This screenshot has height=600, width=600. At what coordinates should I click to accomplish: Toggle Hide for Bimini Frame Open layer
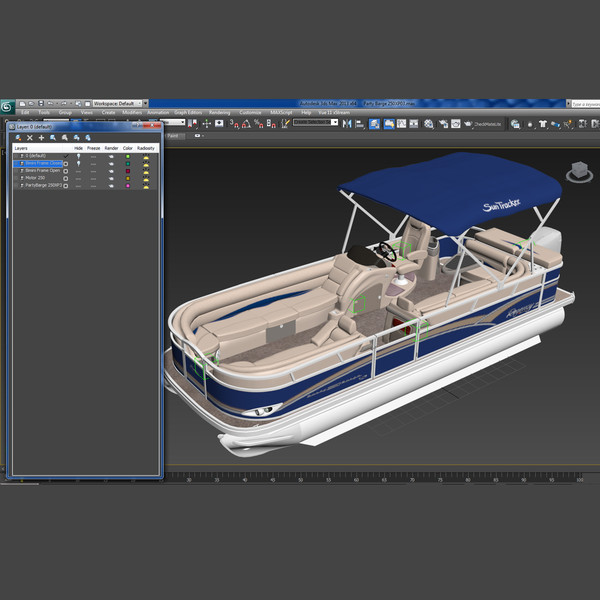point(78,171)
